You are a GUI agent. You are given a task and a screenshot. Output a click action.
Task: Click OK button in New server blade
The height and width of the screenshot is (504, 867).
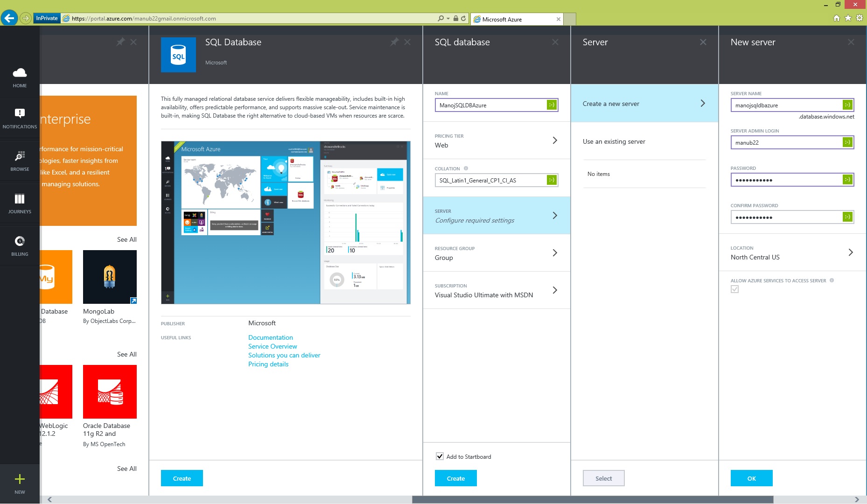coord(751,478)
